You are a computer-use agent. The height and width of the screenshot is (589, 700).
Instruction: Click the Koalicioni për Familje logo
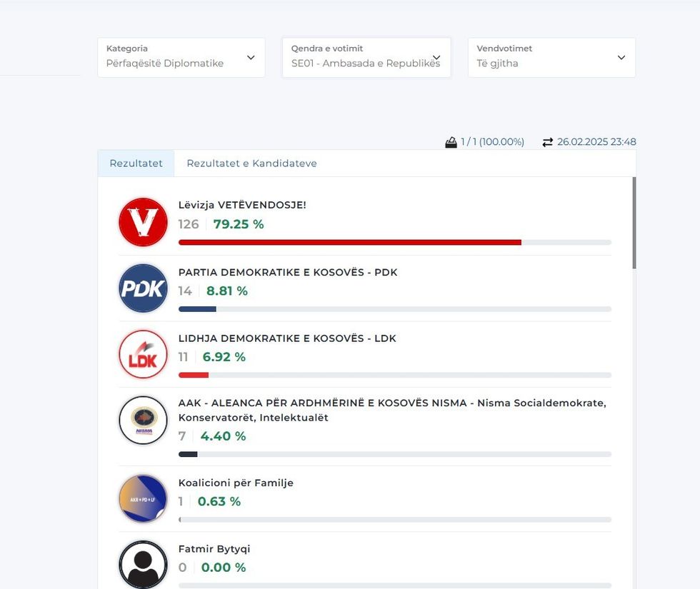pyautogui.click(x=143, y=498)
